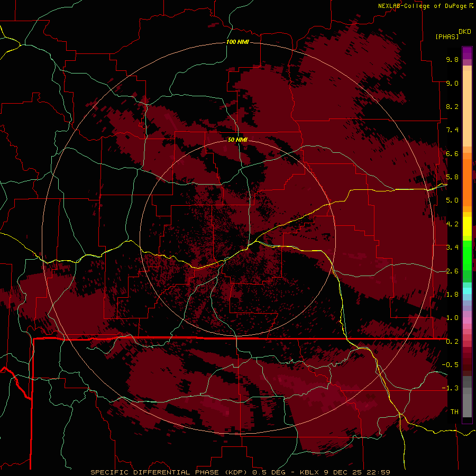
Task: Select the 8.2 value on color scale
Action: click(452, 106)
